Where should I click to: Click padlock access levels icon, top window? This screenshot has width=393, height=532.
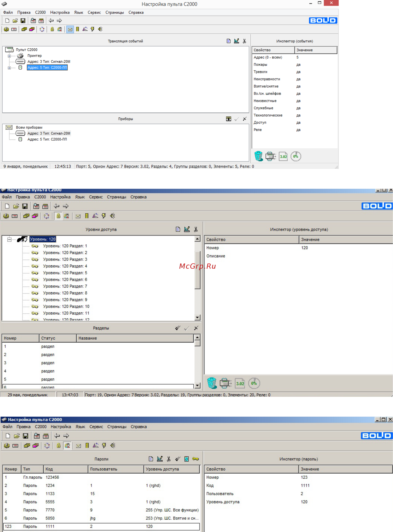pyautogui.click(x=52, y=29)
